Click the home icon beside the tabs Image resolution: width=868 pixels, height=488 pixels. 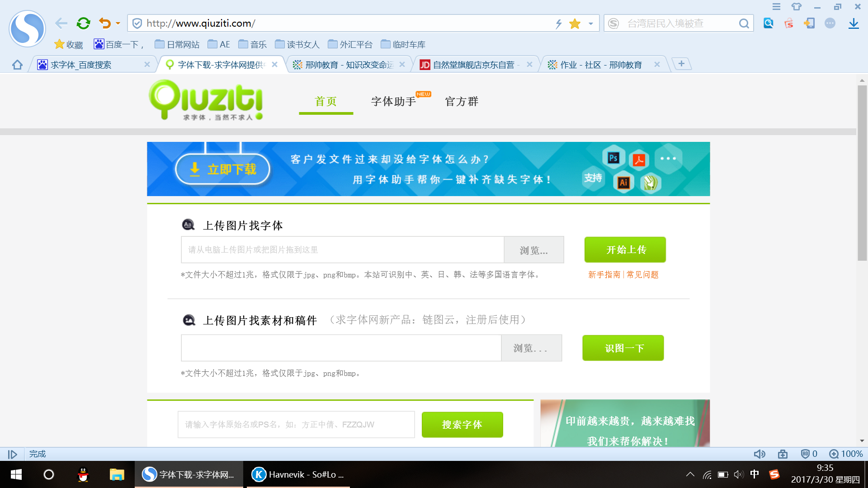point(17,65)
